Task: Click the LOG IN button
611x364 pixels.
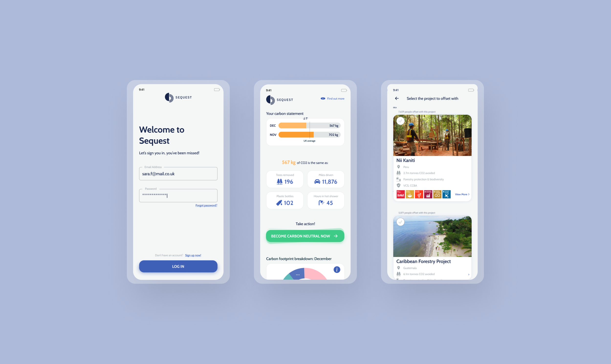Action: pos(178,266)
